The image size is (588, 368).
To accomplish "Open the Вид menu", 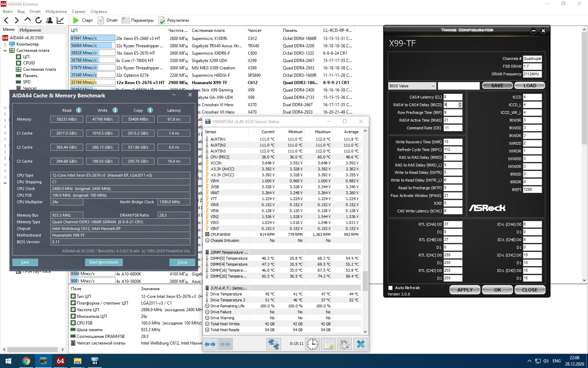I will point(21,12).
